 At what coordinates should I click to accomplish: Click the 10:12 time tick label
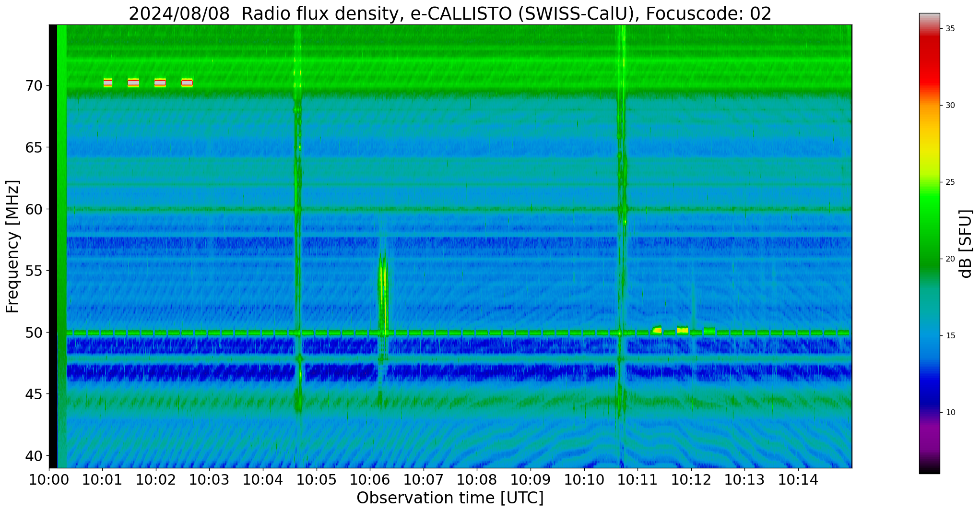[x=691, y=480]
